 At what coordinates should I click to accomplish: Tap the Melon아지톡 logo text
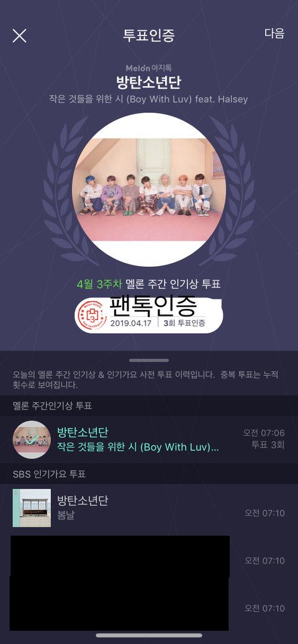point(148,68)
